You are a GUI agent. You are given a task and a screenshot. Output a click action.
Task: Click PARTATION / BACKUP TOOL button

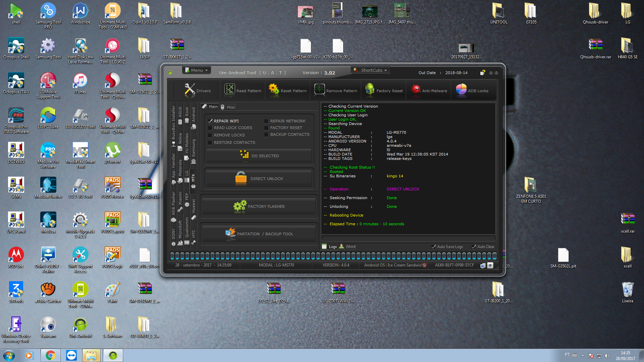click(x=259, y=234)
